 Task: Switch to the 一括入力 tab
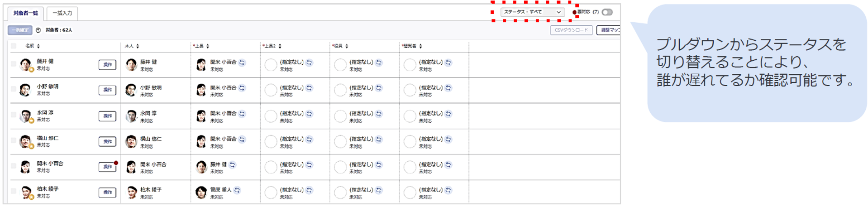click(62, 13)
